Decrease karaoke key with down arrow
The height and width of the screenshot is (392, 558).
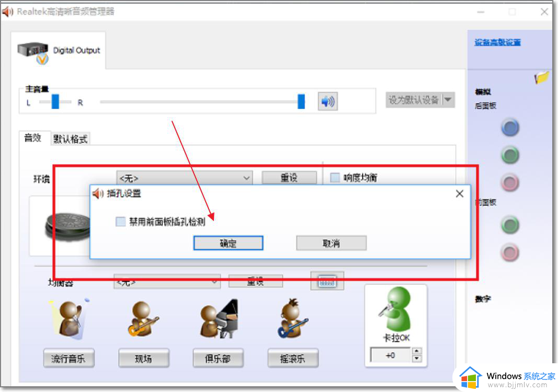pos(416,359)
